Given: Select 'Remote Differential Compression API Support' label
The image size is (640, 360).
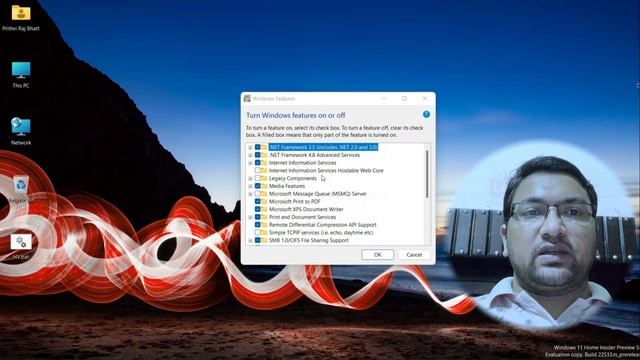Looking at the screenshot, I should [322, 224].
